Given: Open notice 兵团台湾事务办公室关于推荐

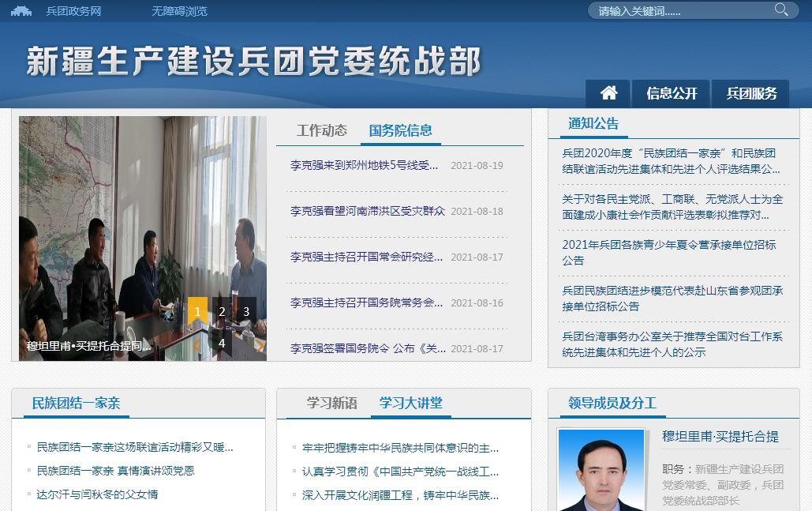Looking at the screenshot, I should tap(672, 344).
